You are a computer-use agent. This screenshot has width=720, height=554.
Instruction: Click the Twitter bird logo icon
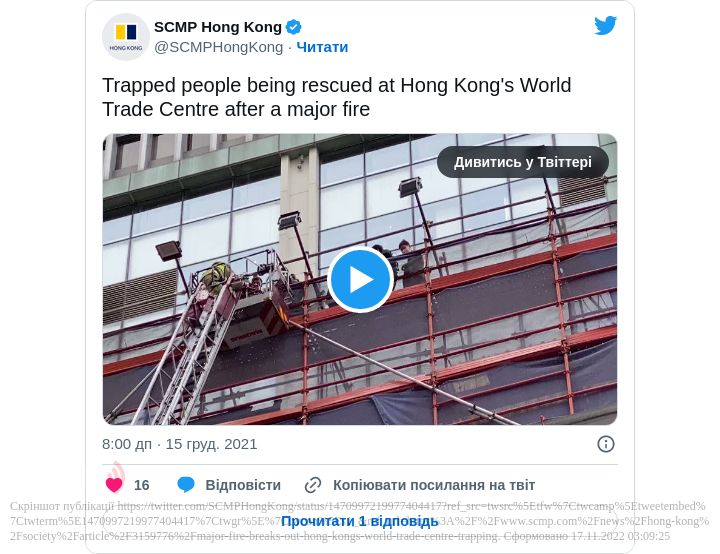pyautogui.click(x=605, y=25)
